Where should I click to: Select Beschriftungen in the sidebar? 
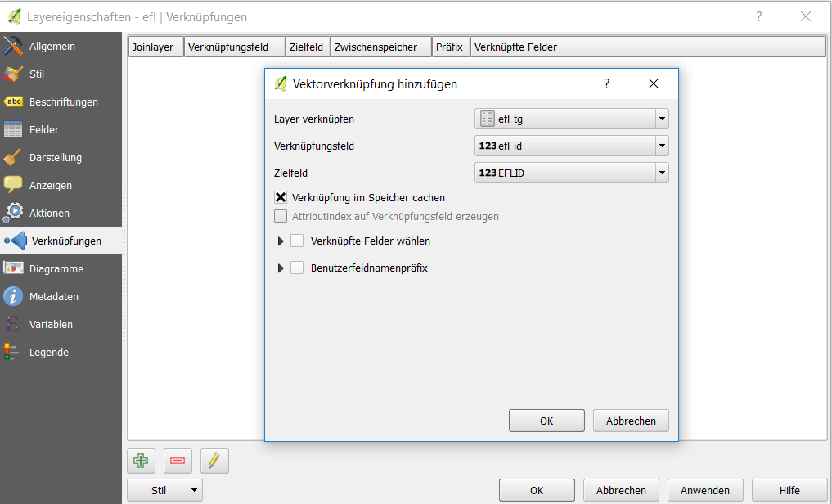[63, 102]
